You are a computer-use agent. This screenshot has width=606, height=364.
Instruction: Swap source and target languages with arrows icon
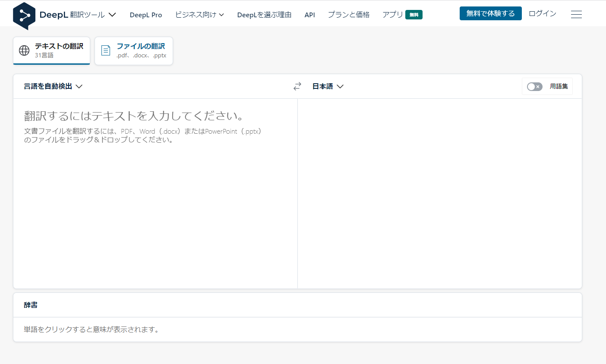coord(297,86)
